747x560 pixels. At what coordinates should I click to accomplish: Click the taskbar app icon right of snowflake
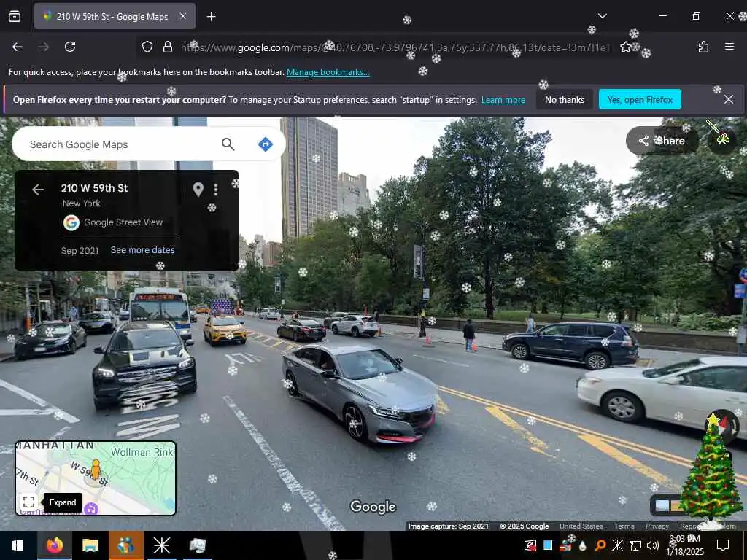[197, 545]
